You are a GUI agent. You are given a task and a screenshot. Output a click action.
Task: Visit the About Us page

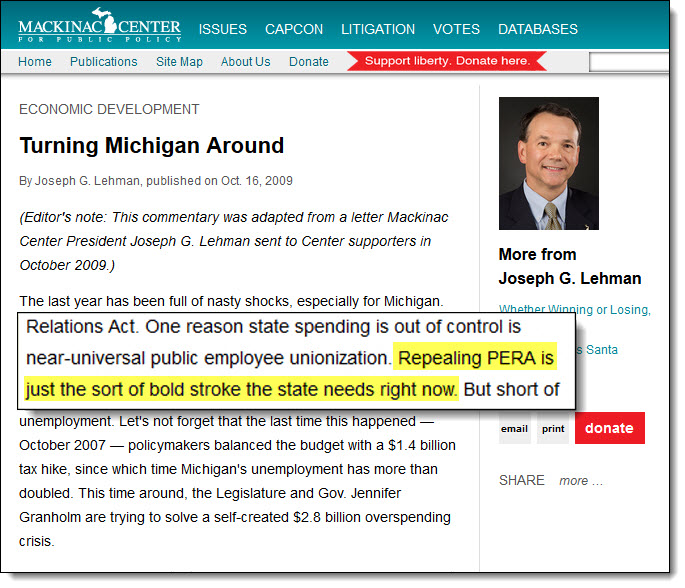click(x=245, y=62)
